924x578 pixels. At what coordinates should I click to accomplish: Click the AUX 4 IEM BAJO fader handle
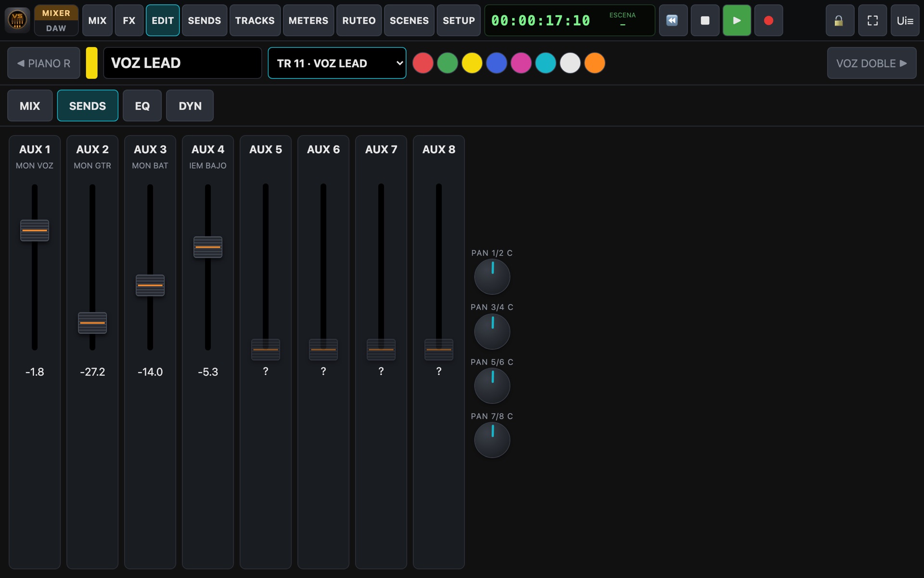point(208,247)
